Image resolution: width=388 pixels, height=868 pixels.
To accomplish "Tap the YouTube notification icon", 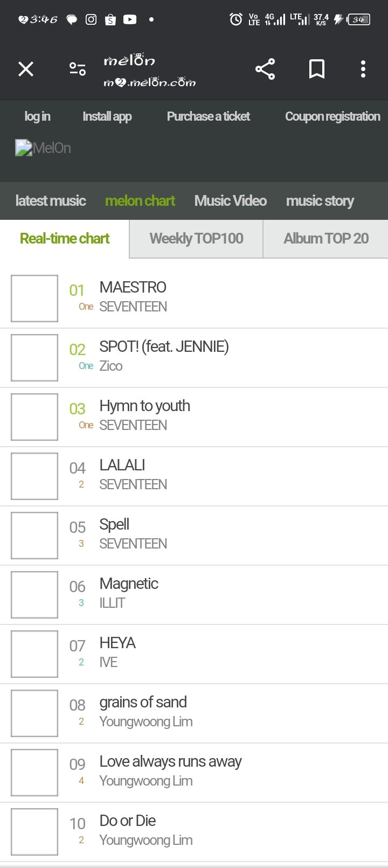I will [130, 19].
